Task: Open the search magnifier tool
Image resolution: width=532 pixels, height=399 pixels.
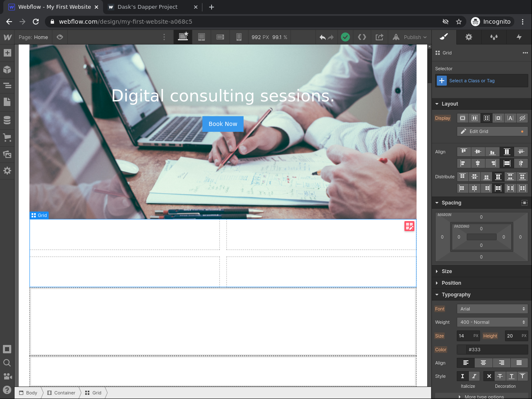Action: click(x=7, y=363)
